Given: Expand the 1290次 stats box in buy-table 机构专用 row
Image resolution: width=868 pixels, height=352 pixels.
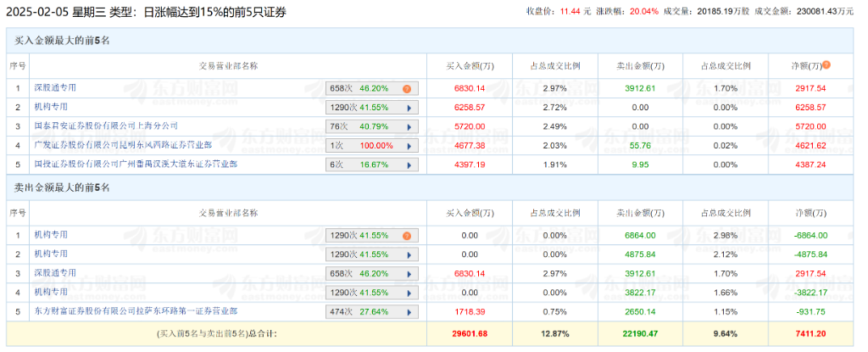Looking at the screenshot, I should point(372,108).
